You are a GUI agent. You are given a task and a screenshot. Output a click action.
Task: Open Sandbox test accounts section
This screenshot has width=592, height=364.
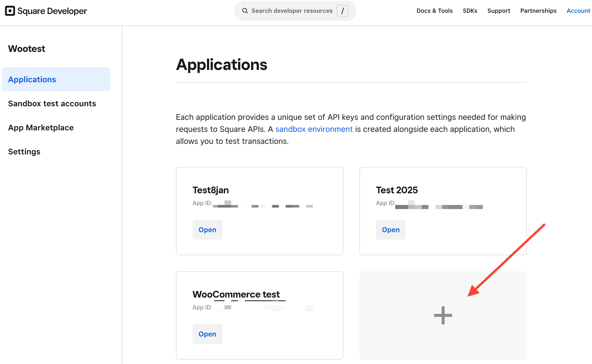pyautogui.click(x=52, y=104)
